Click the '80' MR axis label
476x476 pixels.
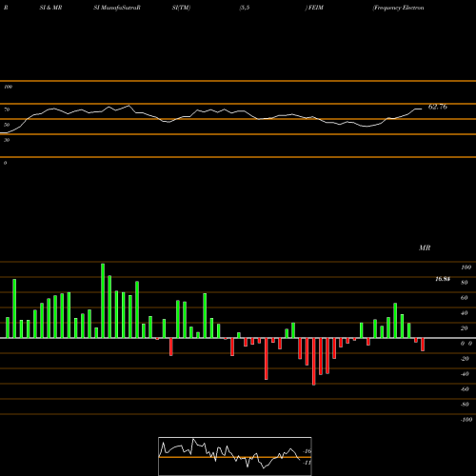click(x=465, y=283)
